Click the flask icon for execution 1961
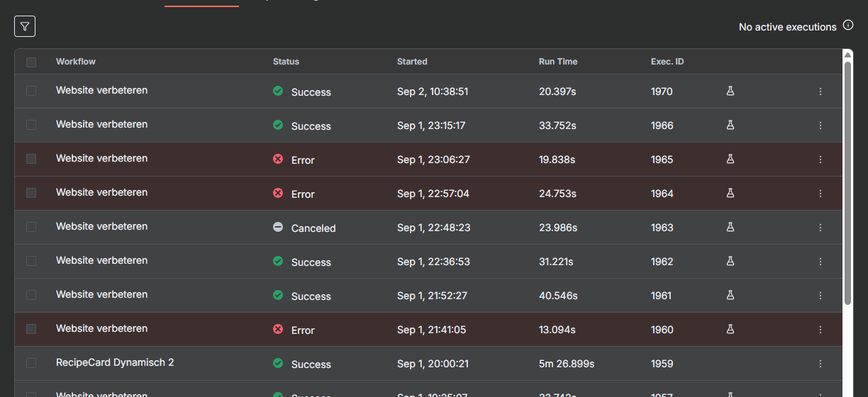The width and height of the screenshot is (868, 397). point(730,296)
